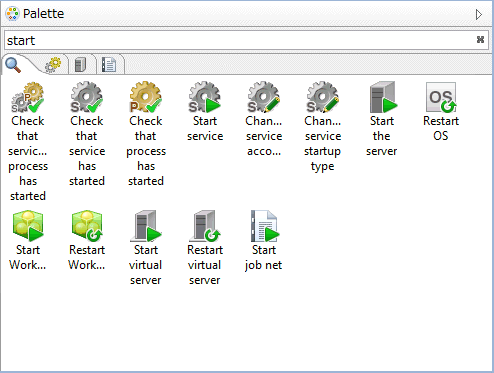Click the Start Work... green cube icon
This screenshot has height=373, width=494.
pos(28,226)
